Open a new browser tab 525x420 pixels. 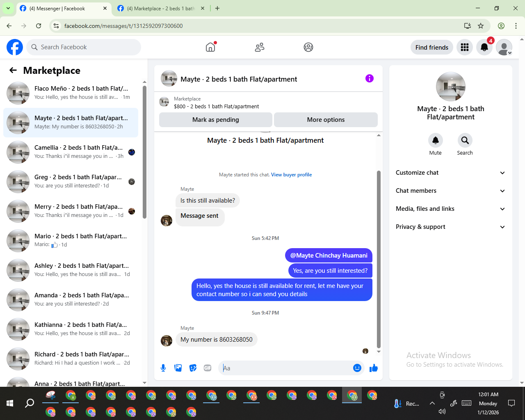[217, 8]
